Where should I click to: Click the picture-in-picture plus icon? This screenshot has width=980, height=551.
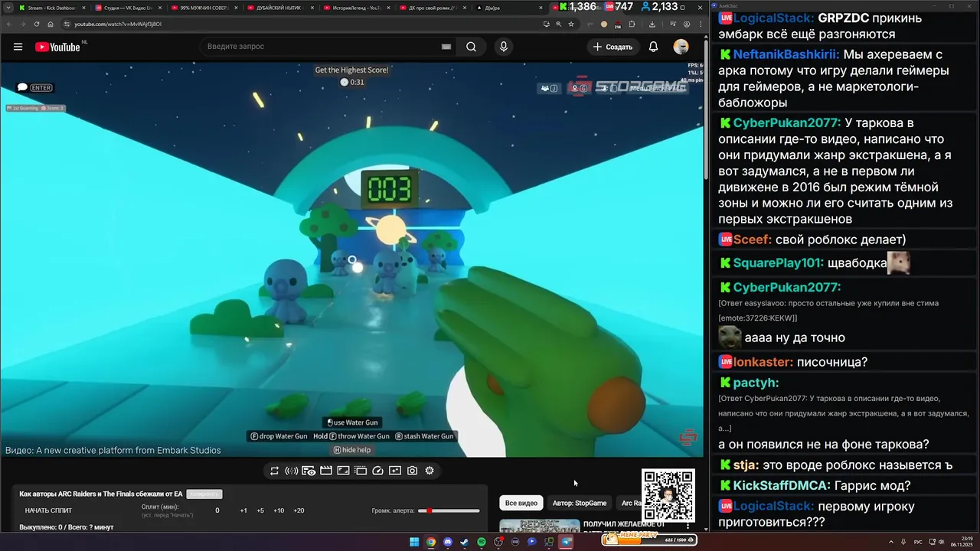coord(395,471)
